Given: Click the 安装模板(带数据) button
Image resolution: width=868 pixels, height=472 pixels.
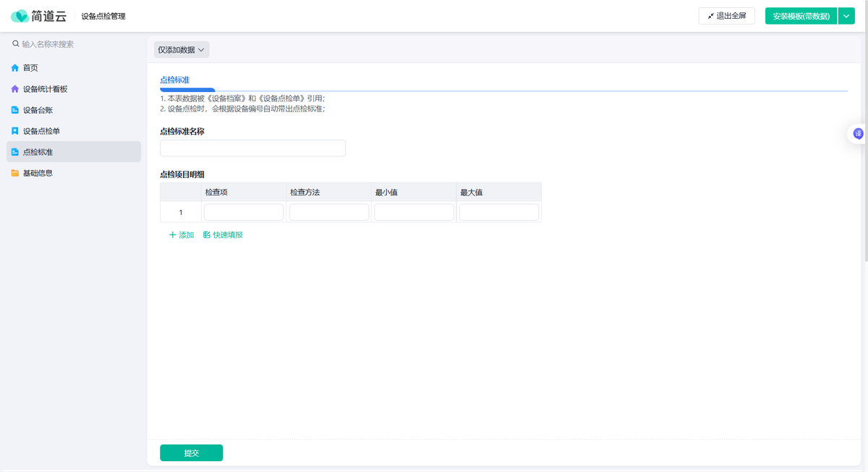Looking at the screenshot, I should coord(801,16).
